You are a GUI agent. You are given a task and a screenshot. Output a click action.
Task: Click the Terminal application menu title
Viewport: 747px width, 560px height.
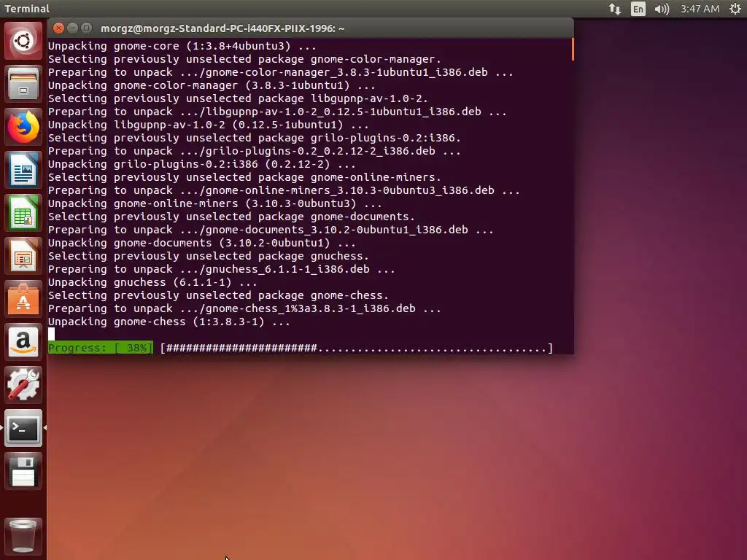[x=27, y=9]
